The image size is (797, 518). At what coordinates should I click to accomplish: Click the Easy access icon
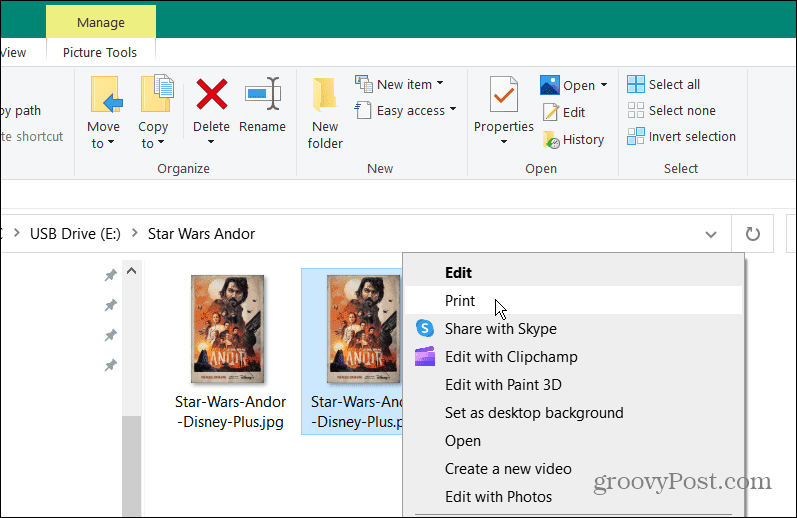tap(362, 110)
